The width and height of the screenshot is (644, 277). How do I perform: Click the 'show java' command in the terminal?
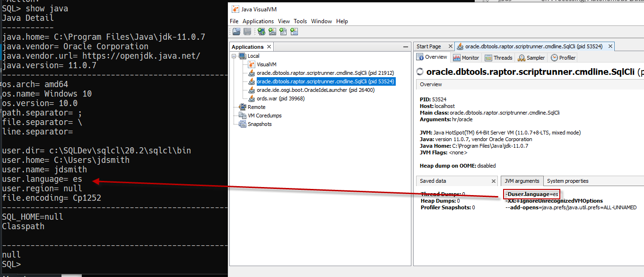click(x=47, y=9)
